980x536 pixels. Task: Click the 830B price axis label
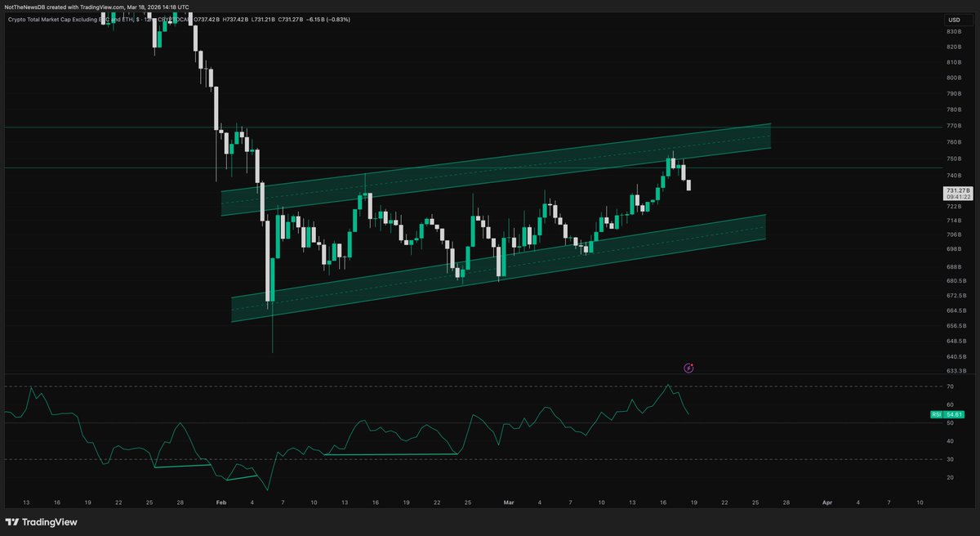coord(954,31)
